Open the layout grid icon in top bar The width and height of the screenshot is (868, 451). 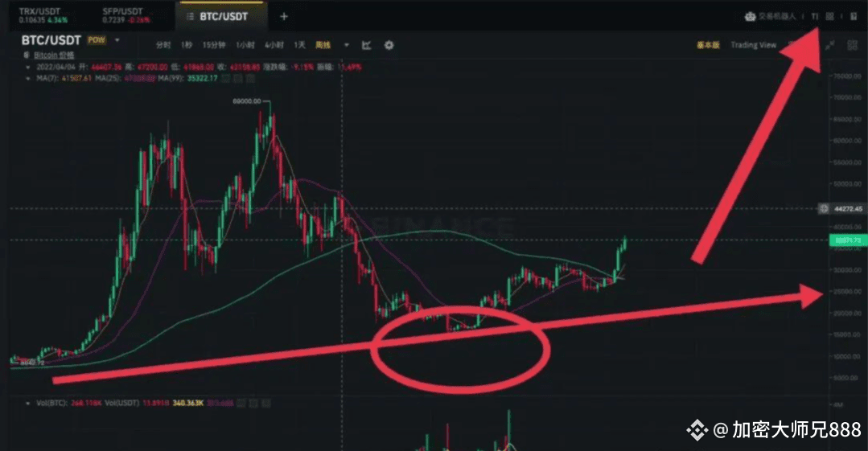[829, 17]
